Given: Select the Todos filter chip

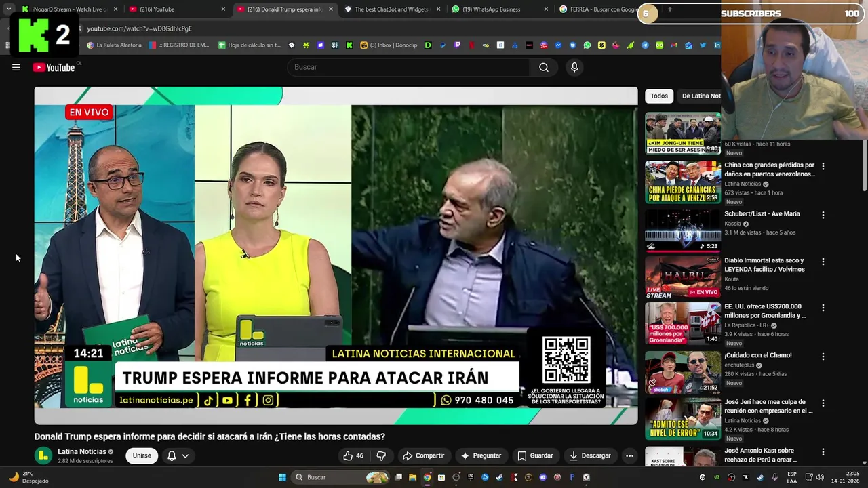Looking at the screenshot, I should (659, 96).
